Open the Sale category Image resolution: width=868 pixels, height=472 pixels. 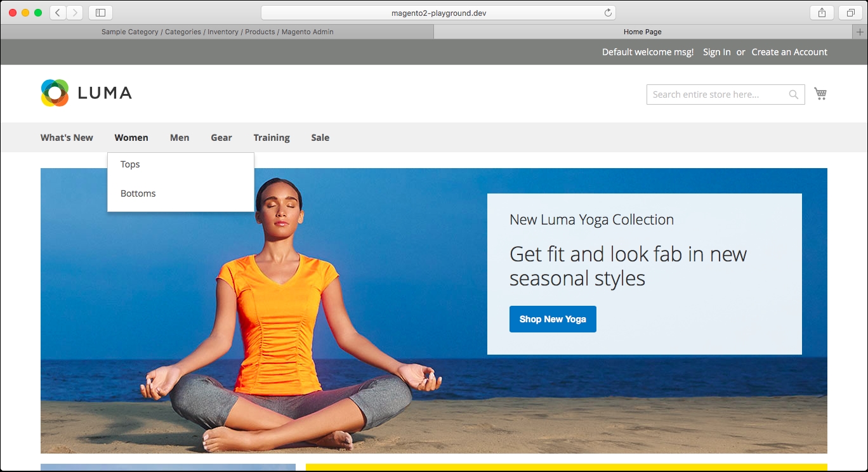320,138
